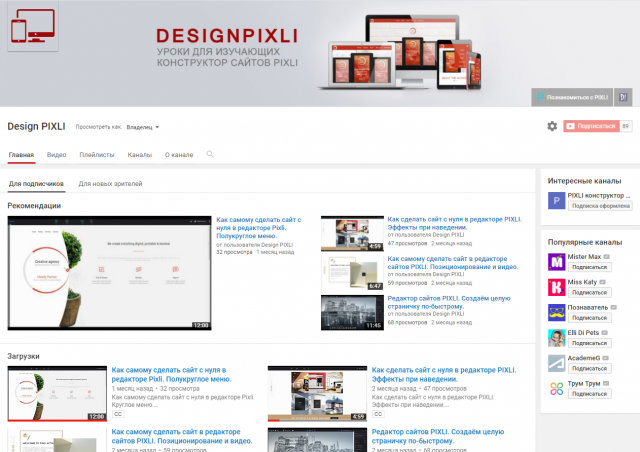The height and width of the screenshot is (452, 640).
Task: Subscribe to Elli Di Pets channel
Action: click(589, 343)
